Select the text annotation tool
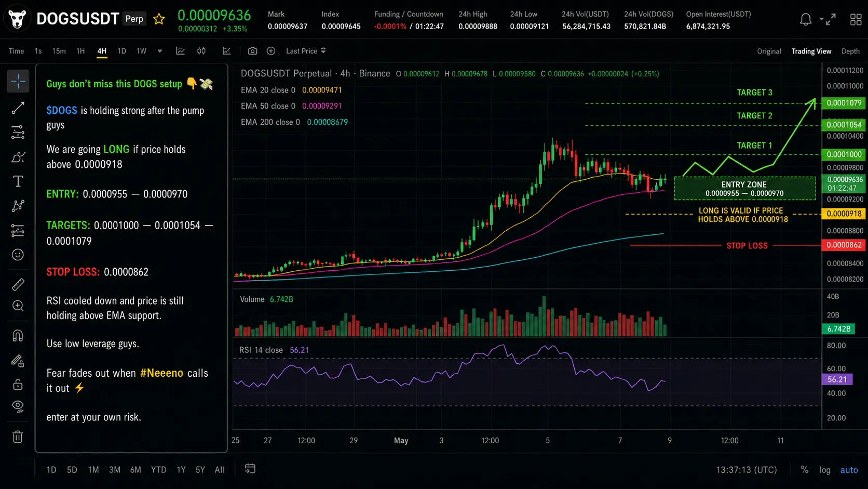 (x=18, y=181)
